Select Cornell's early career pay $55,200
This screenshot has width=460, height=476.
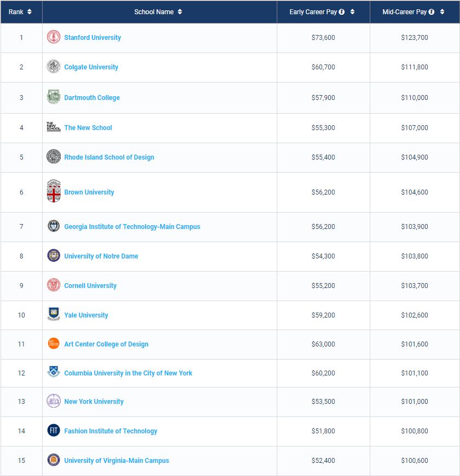point(323,286)
